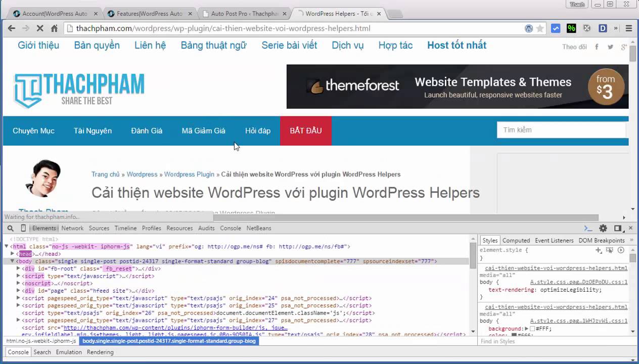The width and height of the screenshot is (639, 364).
Task: Switch to the Network panel
Action: coord(72,229)
